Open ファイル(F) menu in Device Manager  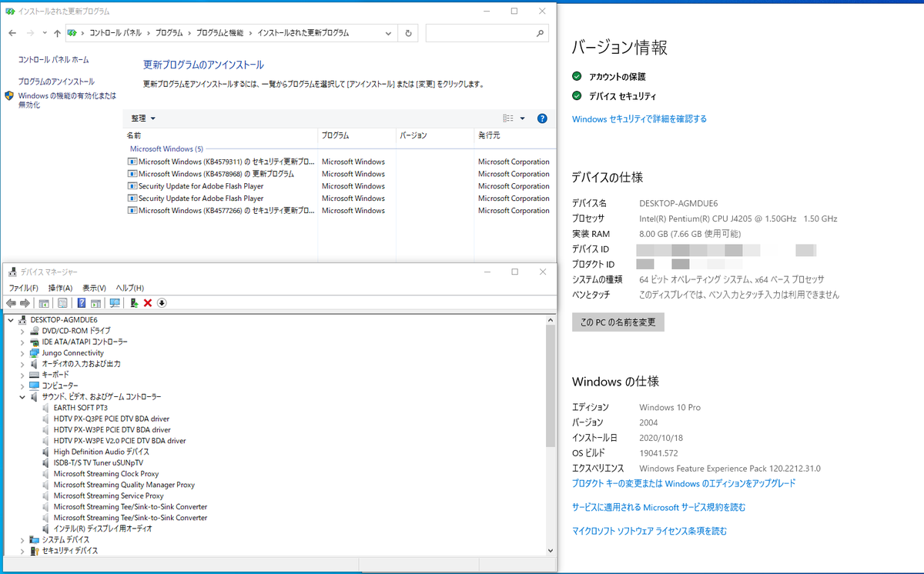tap(23, 288)
